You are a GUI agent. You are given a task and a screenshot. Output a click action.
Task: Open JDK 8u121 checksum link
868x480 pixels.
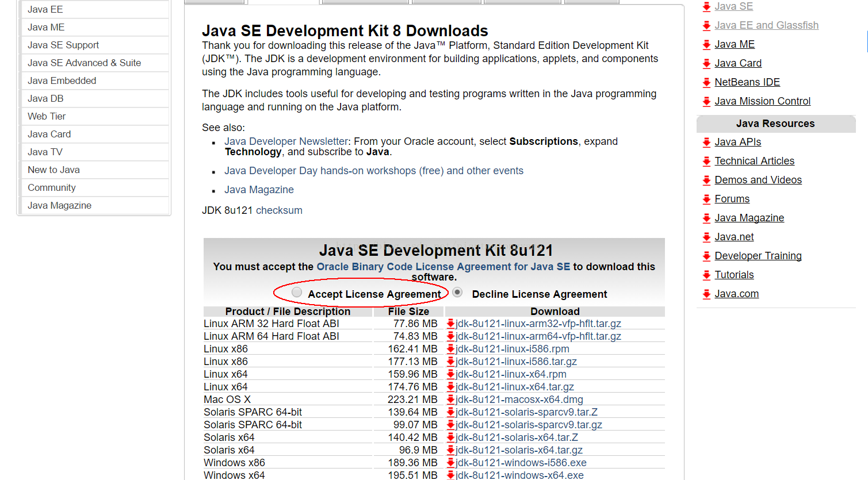coord(279,210)
